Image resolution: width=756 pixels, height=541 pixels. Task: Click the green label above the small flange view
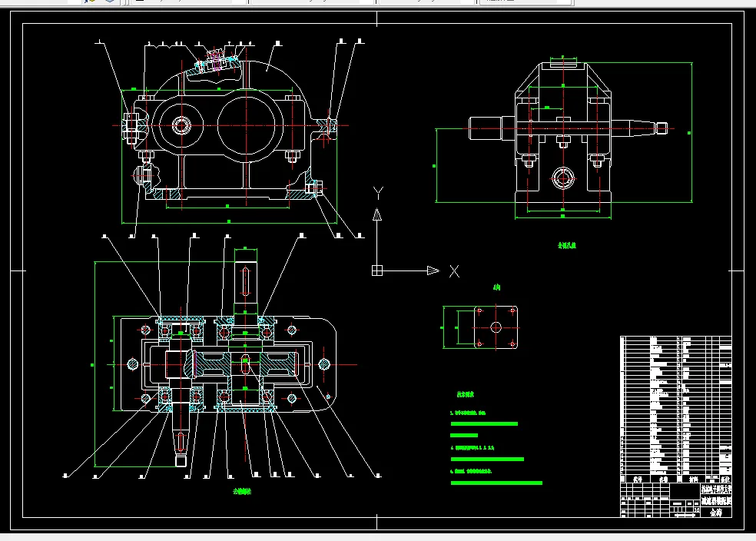pyautogui.click(x=496, y=287)
